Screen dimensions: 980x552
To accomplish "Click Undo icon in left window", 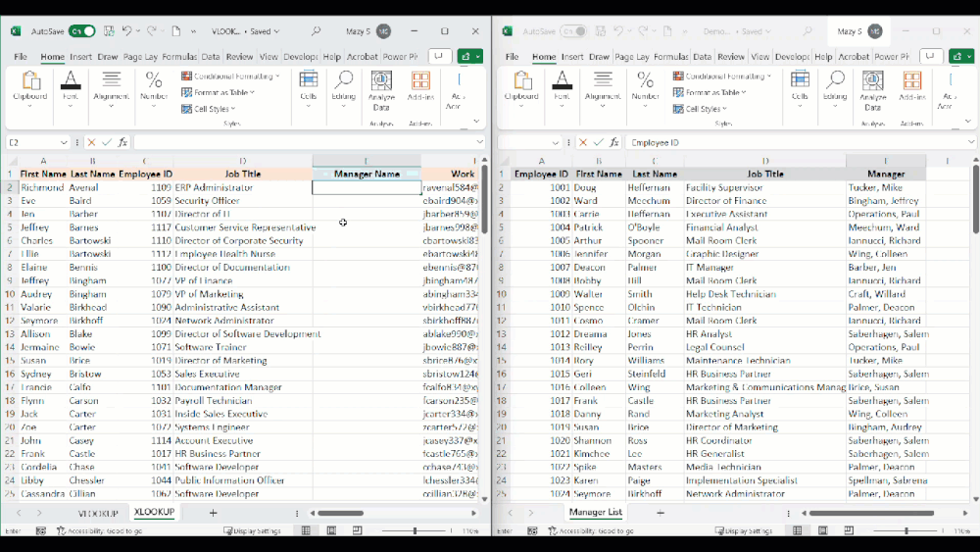I will [126, 31].
